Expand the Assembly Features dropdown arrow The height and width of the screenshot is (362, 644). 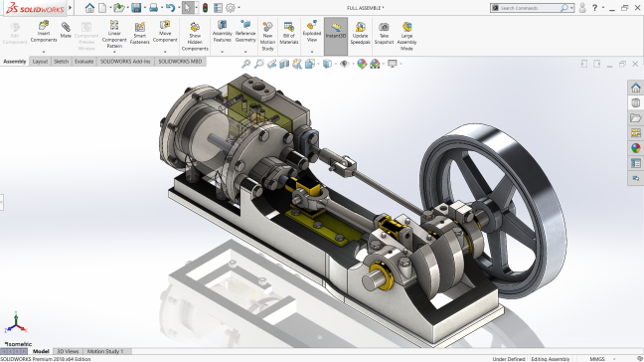[x=223, y=52]
